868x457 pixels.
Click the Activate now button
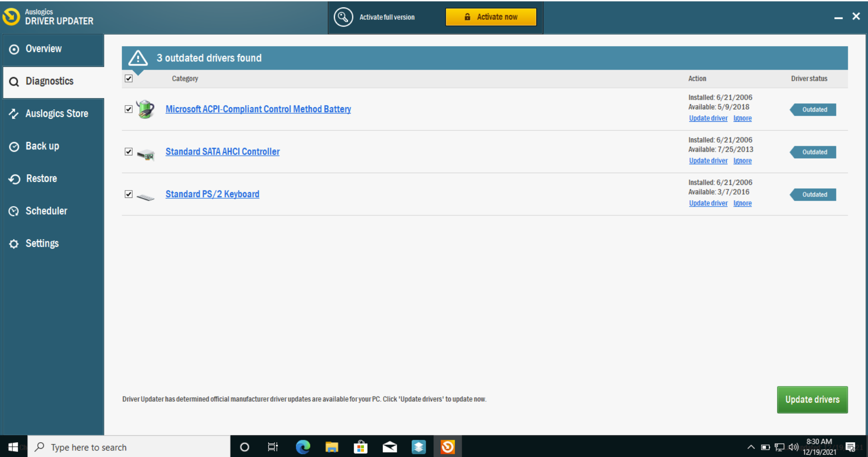(x=491, y=17)
